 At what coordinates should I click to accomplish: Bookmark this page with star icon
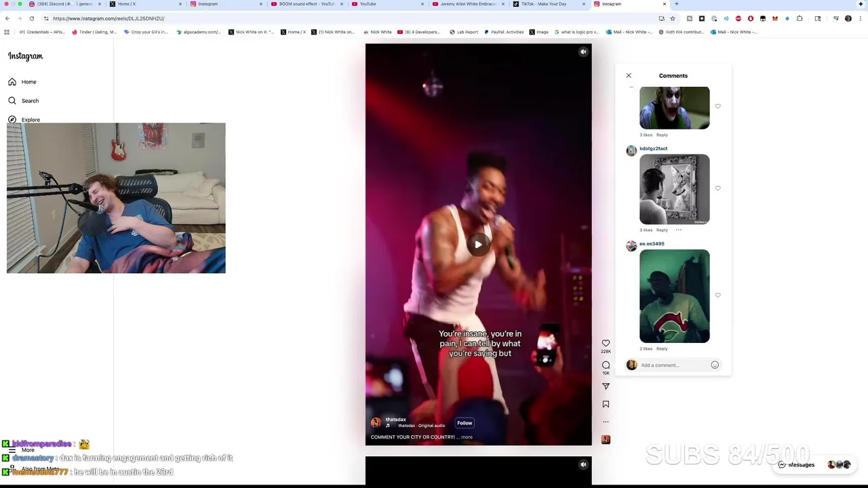(672, 18)
